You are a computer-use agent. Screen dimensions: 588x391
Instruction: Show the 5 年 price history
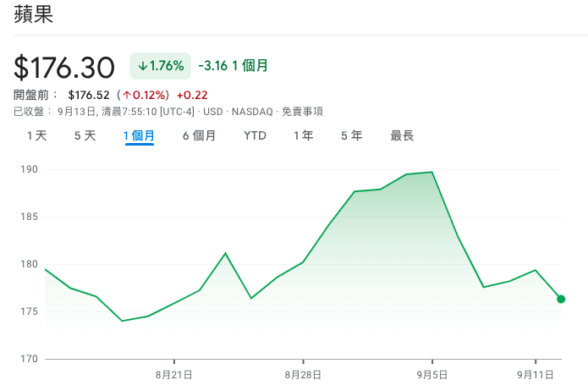pyautogui.click(x=352, y=135)
